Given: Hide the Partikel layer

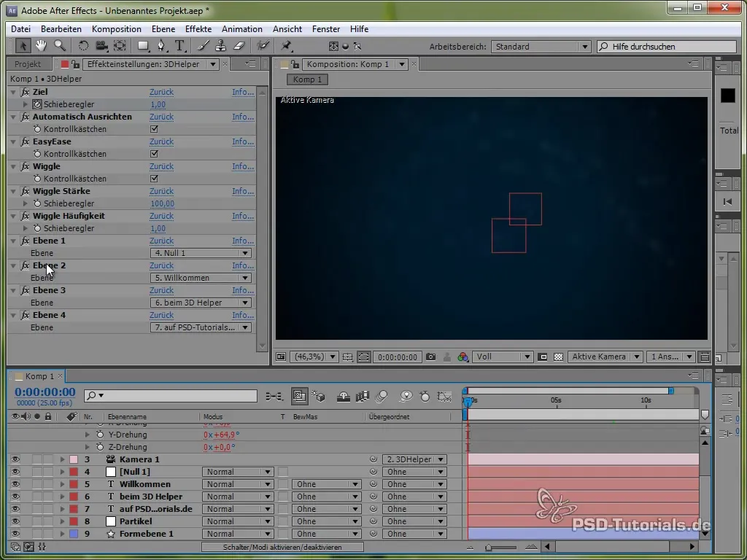Looking at the screenshot, I should pyautogui.click(x=15, y=521).
